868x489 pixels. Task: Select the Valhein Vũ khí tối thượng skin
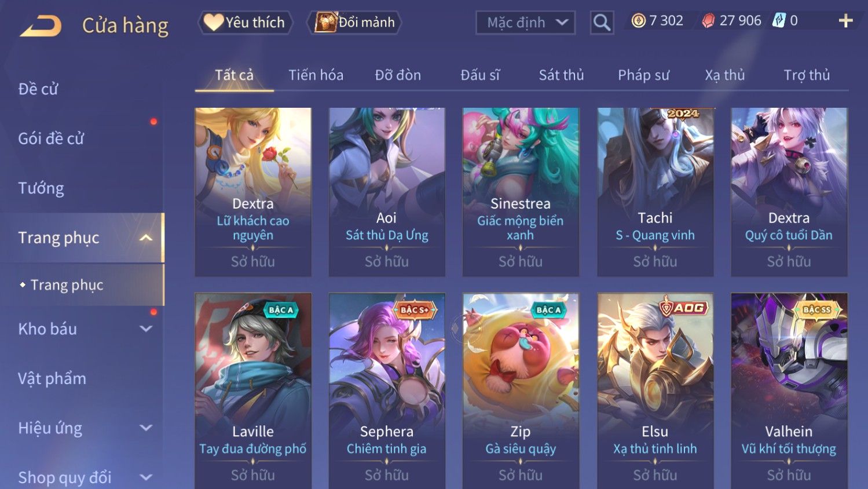tap(789, 391)
